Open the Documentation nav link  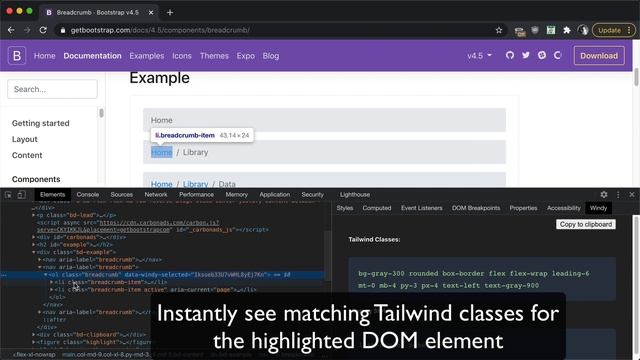point(92,56)
